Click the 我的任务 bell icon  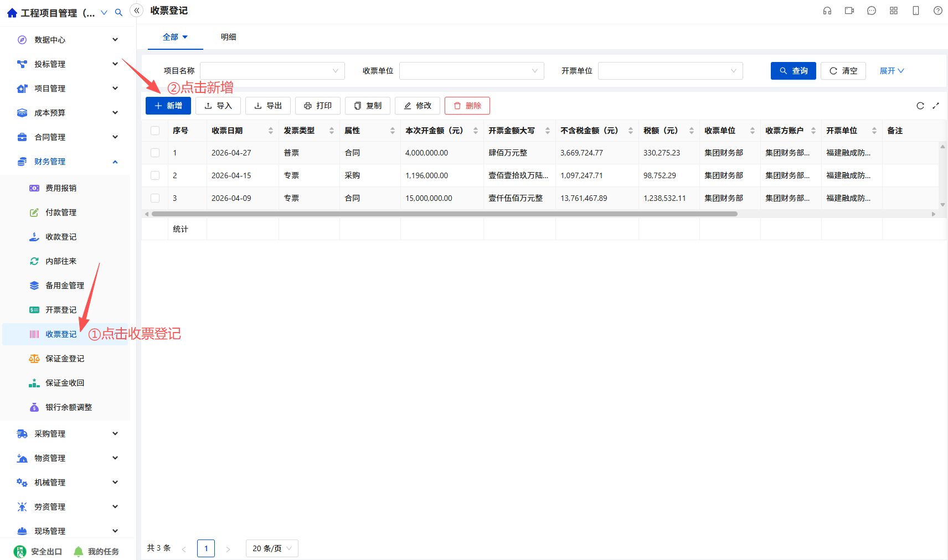79,551
